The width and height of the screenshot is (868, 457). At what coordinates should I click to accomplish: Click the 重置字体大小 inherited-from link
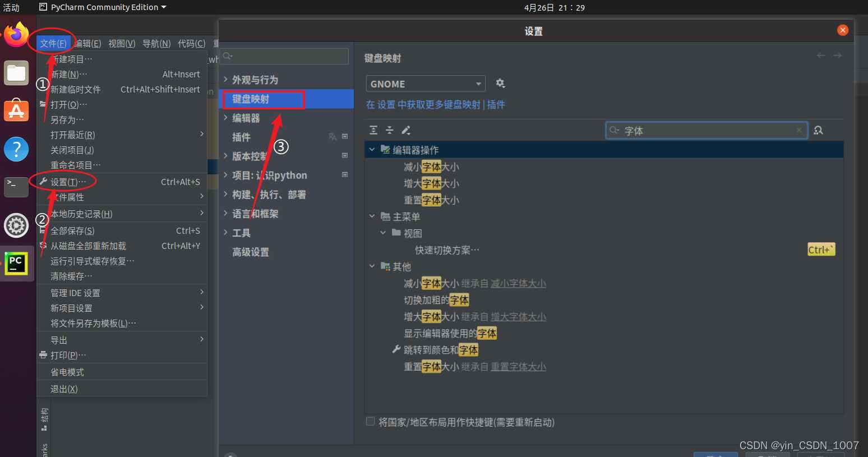pyautogui.click(x=518, y=367)
